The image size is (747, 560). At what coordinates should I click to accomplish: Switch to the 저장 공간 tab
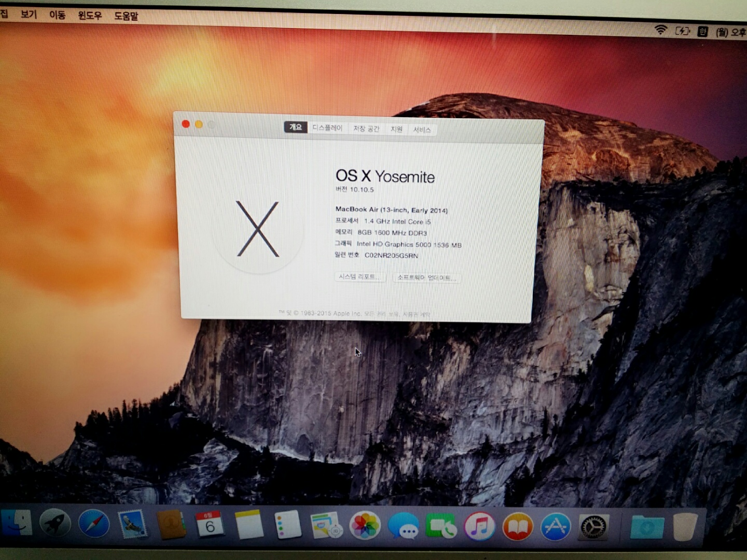click(366, 129)
